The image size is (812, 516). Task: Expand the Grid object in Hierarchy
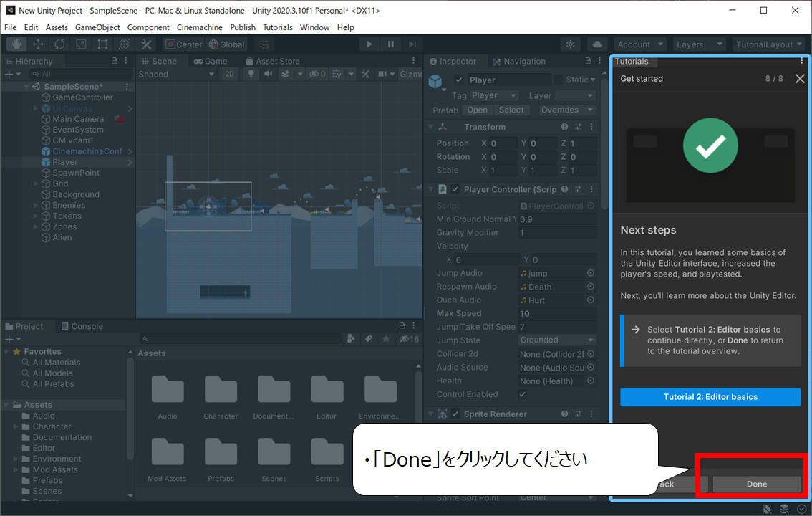point(35,183)
